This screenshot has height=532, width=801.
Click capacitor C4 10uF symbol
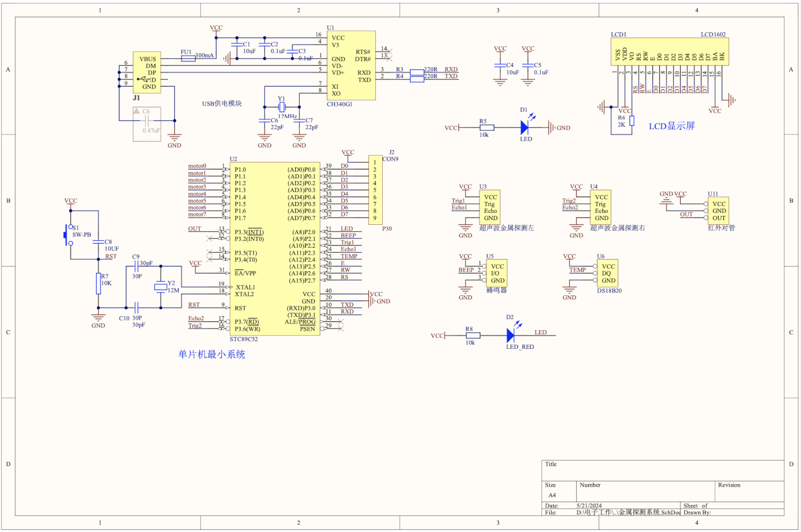click(500, 65)
